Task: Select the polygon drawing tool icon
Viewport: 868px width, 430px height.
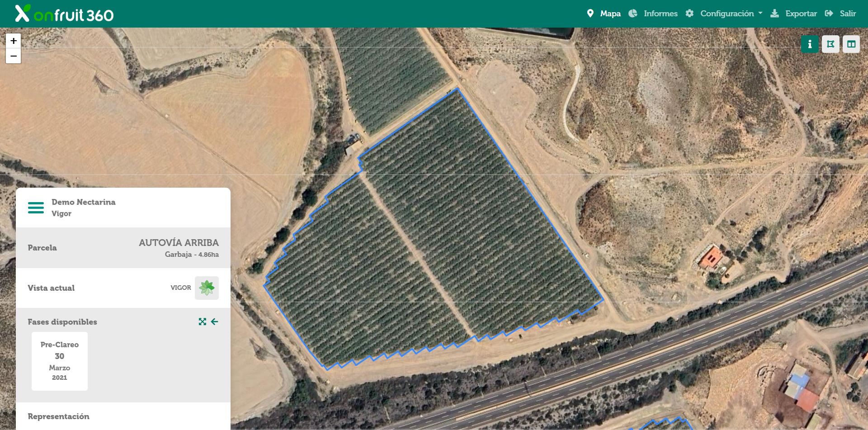Action: click(x=831, y=44)
